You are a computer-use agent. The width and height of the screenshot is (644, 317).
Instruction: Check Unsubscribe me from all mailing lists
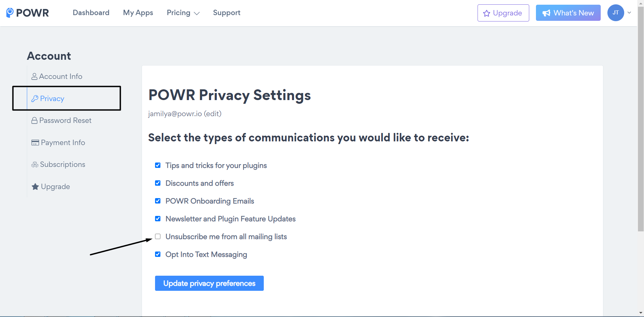pos(158,236)
